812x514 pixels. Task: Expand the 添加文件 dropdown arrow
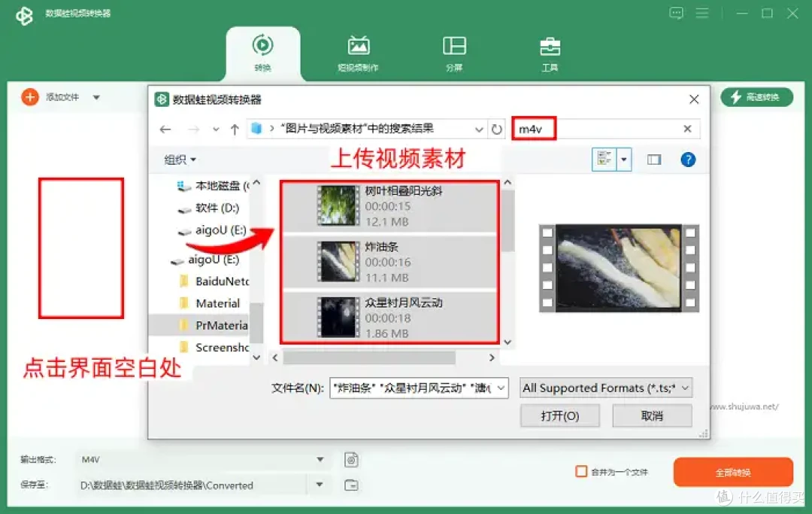(96, 97)
